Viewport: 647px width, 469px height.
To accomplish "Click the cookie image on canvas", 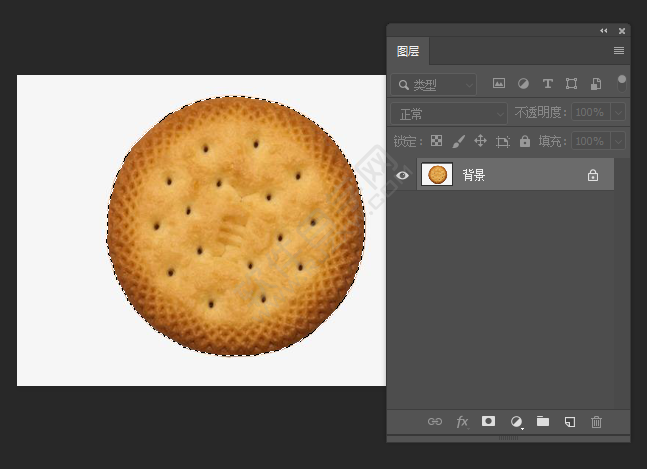I will (236, 226).
